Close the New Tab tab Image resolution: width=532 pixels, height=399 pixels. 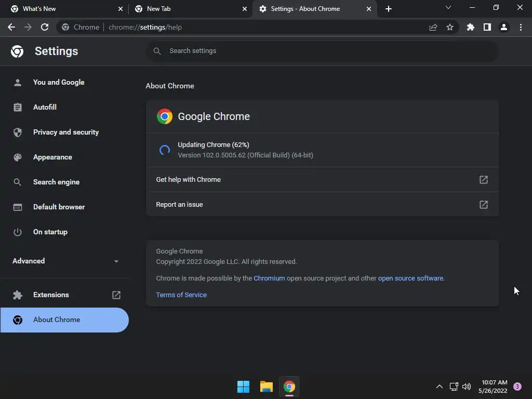(245, 9)
